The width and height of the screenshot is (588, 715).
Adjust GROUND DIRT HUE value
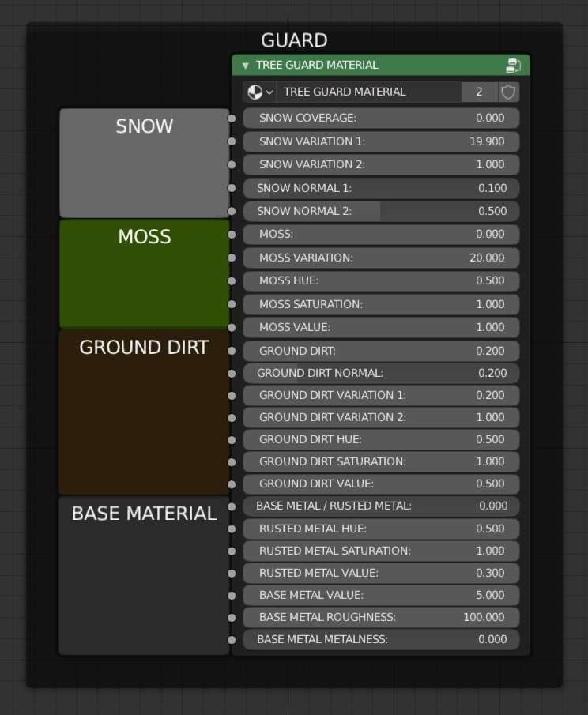(x=381, y=439)
